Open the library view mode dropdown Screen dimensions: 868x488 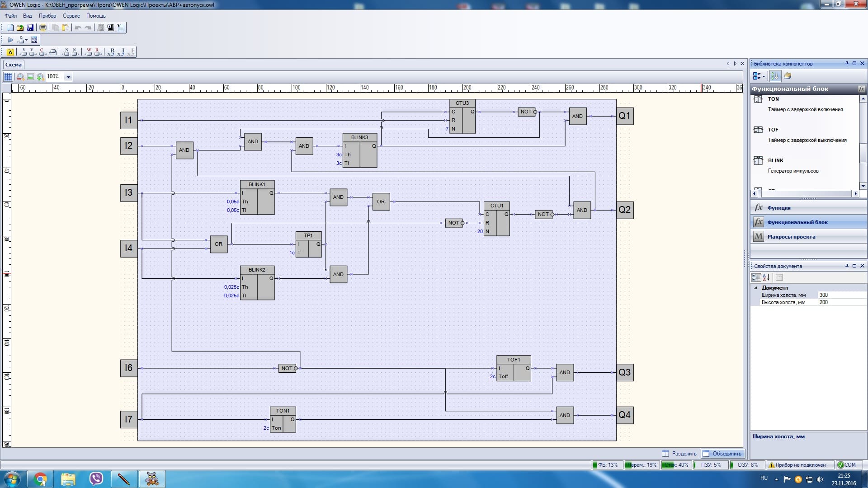[x=759, y=76]
